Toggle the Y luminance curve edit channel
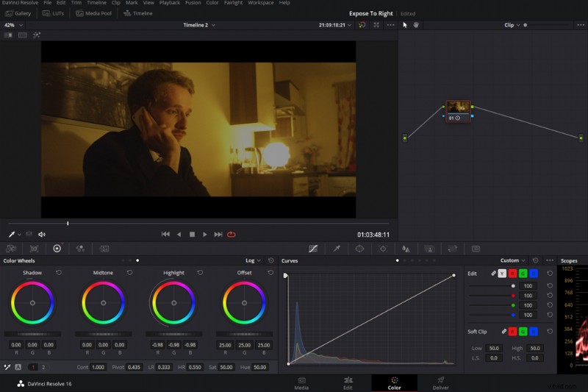588x392 pixels. click(502, 274)
